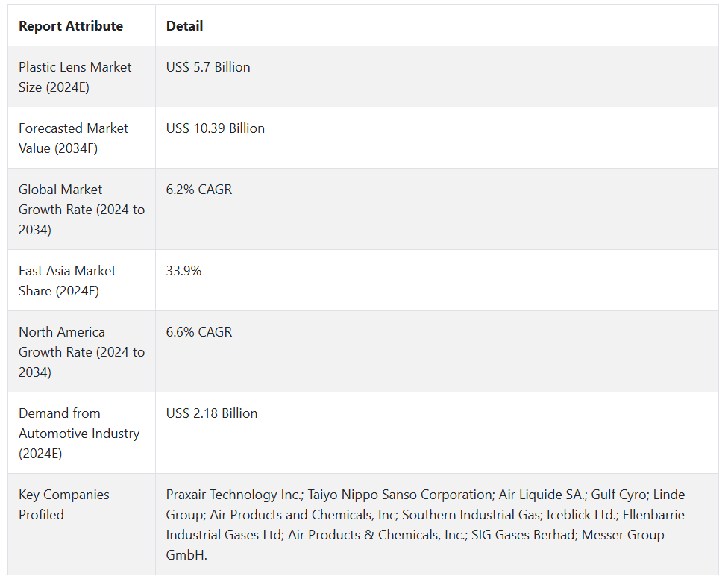Click the "6.2% CAGR" value
The height and width of the screenshot is (582, 728).
[199, 190]
